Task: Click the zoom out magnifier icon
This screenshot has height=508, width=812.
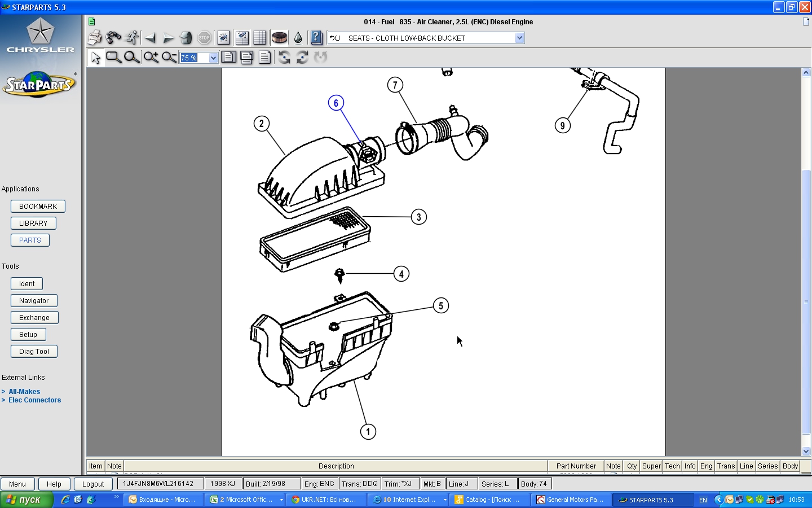Action: [169, 58]
